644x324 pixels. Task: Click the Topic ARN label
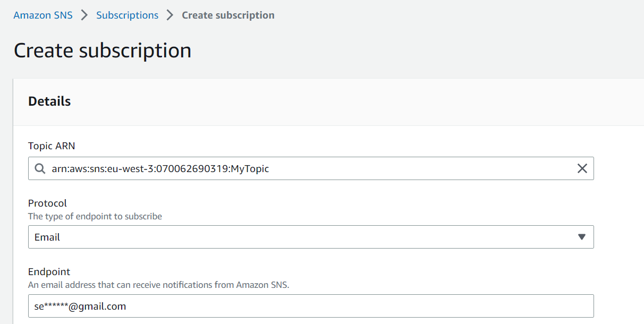(52, 146)
